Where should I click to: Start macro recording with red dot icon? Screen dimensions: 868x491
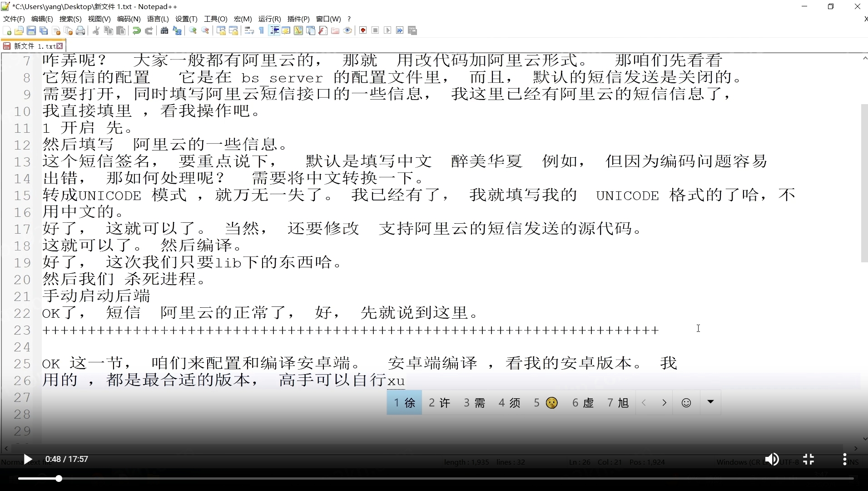363,30
